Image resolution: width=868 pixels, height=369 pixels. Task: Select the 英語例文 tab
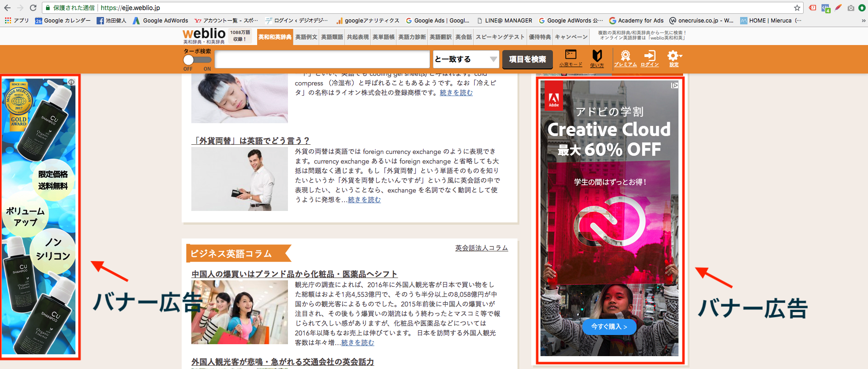[x=306, y=37]
